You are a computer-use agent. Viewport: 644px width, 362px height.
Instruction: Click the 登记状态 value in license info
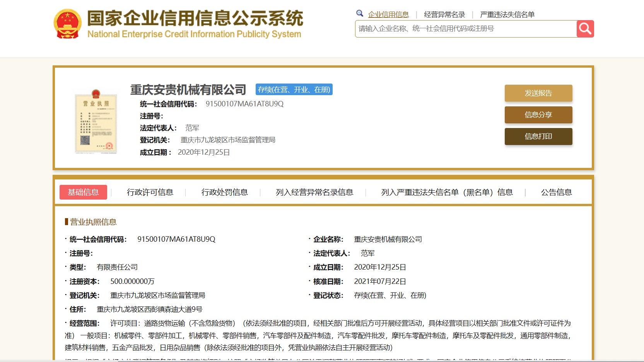click(390, 295)
